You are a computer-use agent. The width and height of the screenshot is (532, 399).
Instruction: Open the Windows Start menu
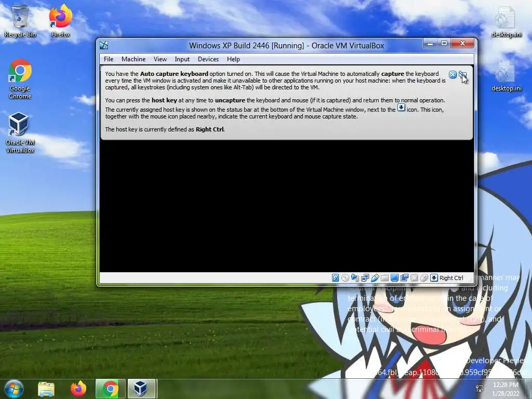(14, 389)
